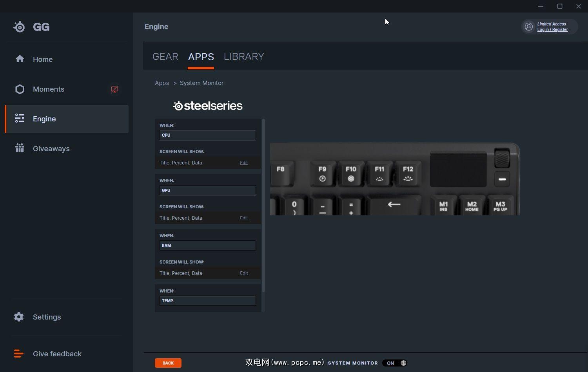Click the F8 key on keyboard image
588x372 pixels.
281,173
